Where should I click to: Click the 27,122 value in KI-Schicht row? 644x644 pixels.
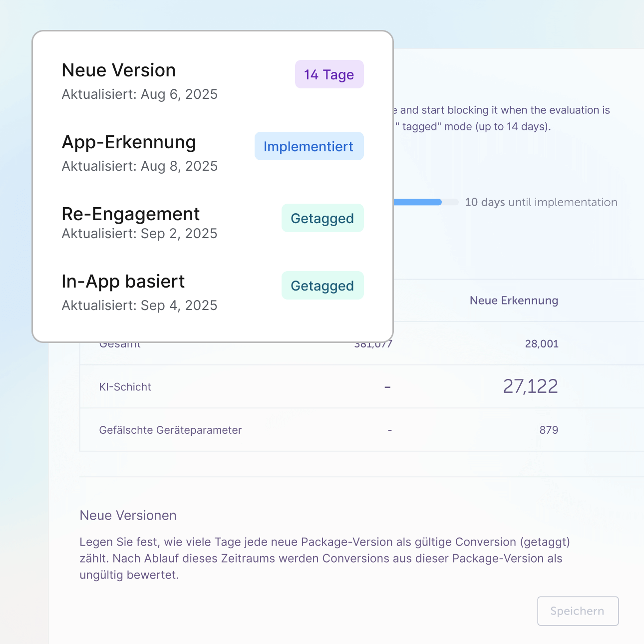click(530, 386)
